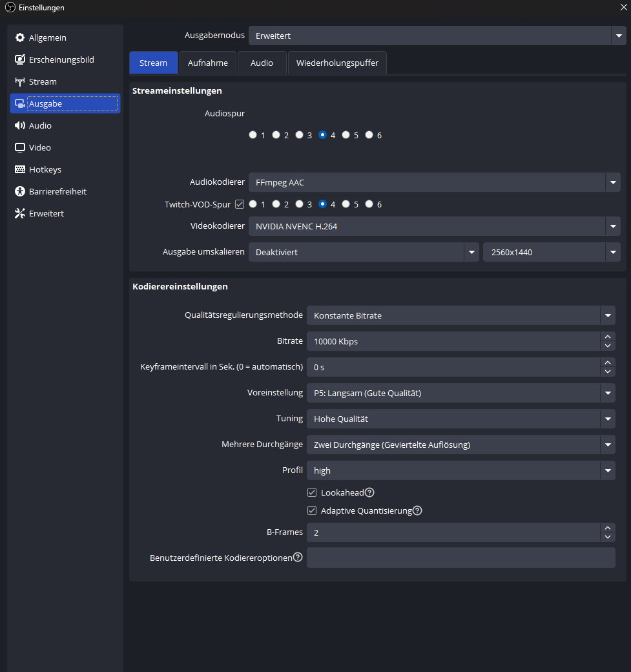
Task: Open Allgemein settings via gear icon
Action: pos(20,38)
